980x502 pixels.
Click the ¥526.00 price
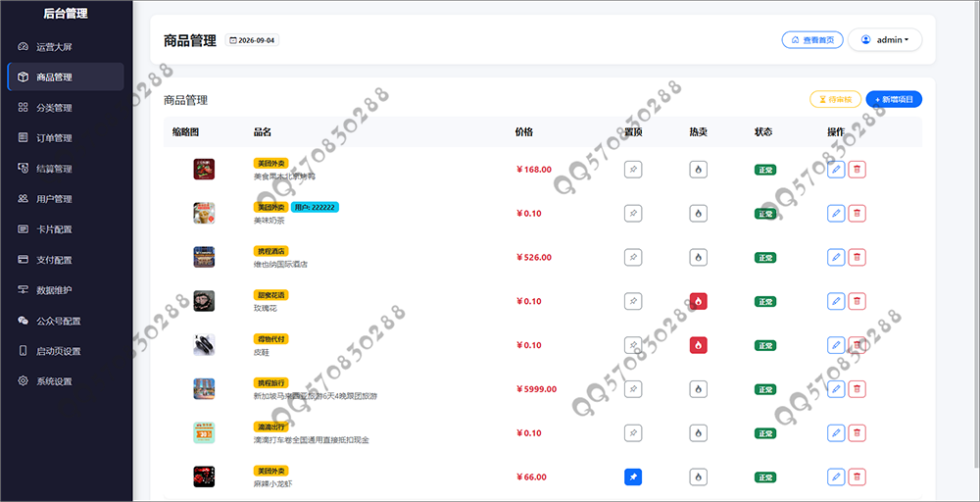pyautogui.click(x=534, y=257)
